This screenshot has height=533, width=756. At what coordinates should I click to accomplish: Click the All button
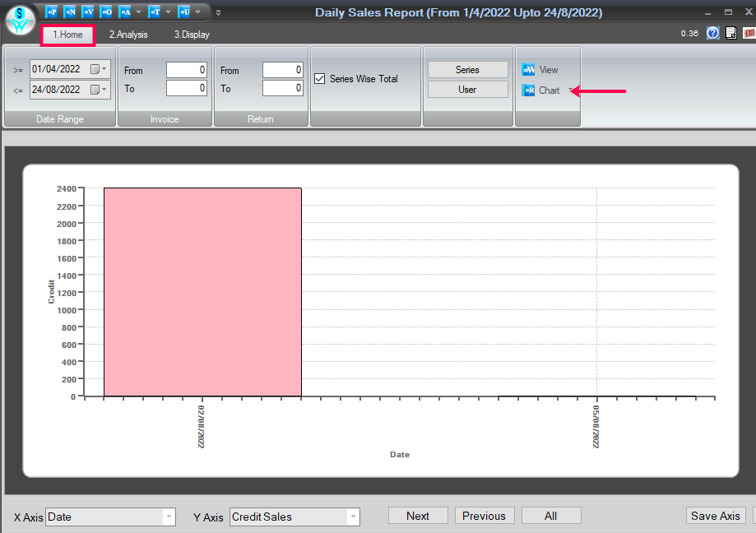[x=551, y=516]
